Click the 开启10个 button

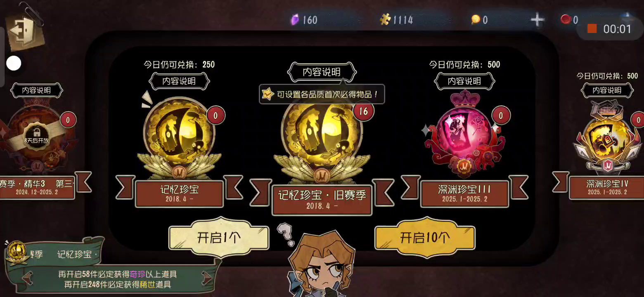[x=425, y=238]
